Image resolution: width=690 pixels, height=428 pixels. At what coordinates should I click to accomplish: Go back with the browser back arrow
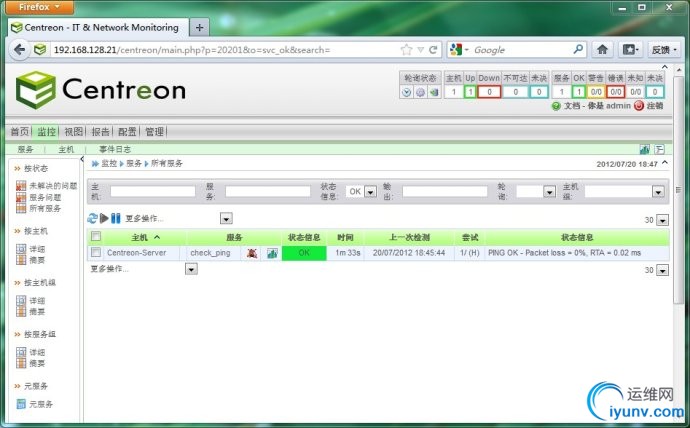coord(19,50)
